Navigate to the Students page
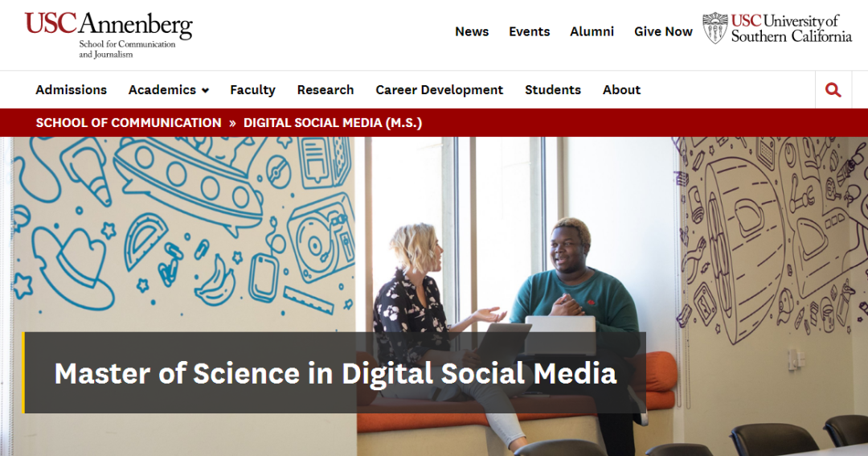This screenshot has width=868, height=456. [553, 90]
